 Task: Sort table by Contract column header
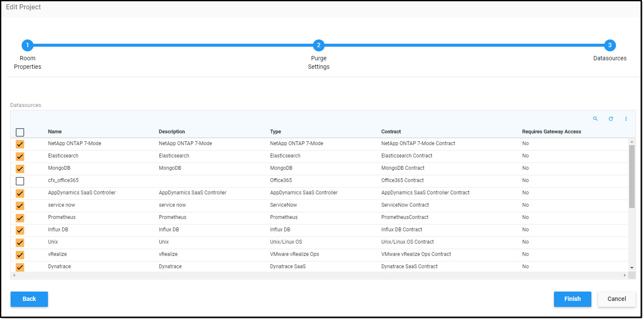tap(391, 132)
